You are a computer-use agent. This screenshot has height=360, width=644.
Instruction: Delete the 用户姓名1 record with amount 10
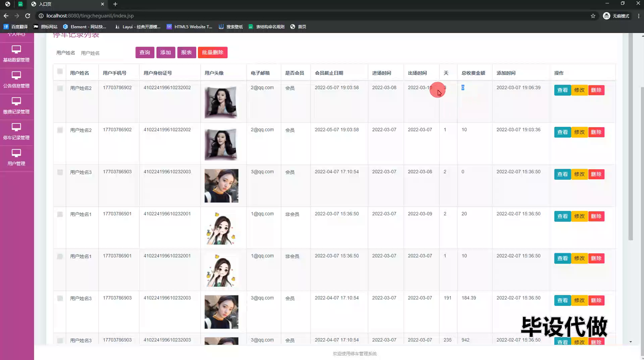[596, 258]
